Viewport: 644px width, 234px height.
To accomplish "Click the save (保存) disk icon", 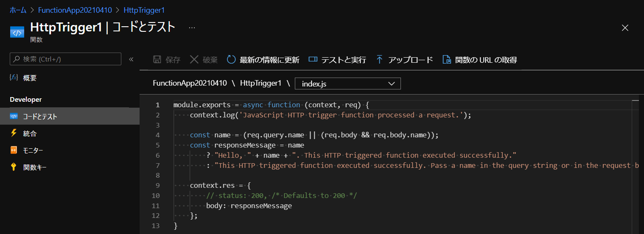I will (157, 60).
